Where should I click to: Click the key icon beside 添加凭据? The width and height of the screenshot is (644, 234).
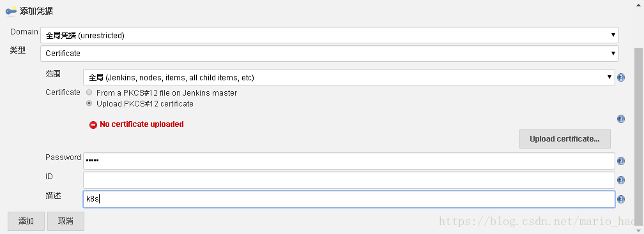(x=11, y=11)
